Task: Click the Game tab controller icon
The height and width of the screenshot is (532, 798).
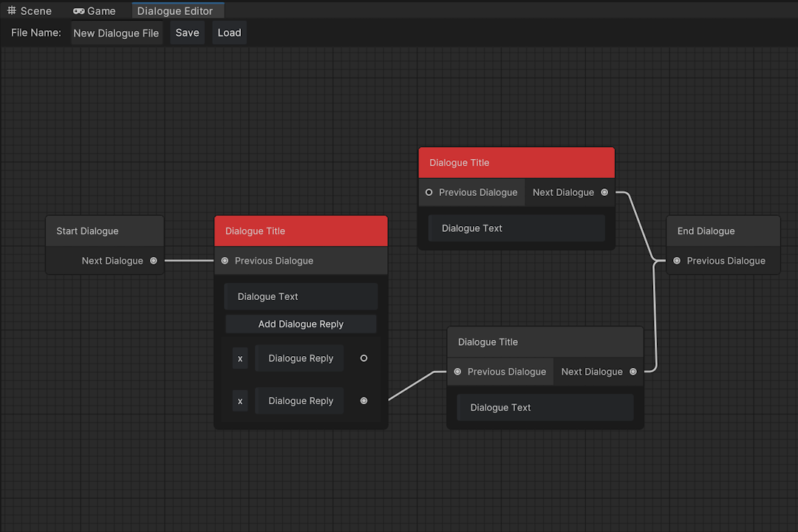Action: 79,10
